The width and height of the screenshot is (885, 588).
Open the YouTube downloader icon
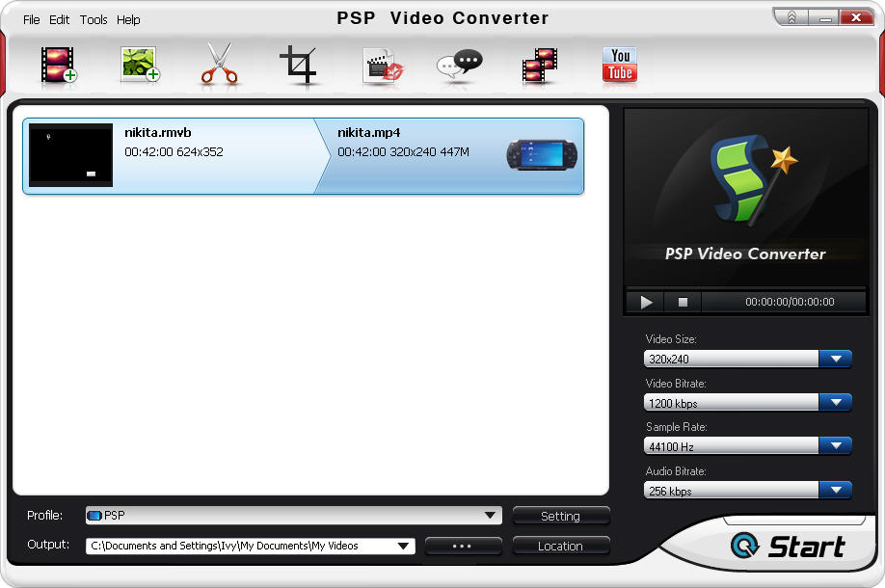(x=620, y=65)
